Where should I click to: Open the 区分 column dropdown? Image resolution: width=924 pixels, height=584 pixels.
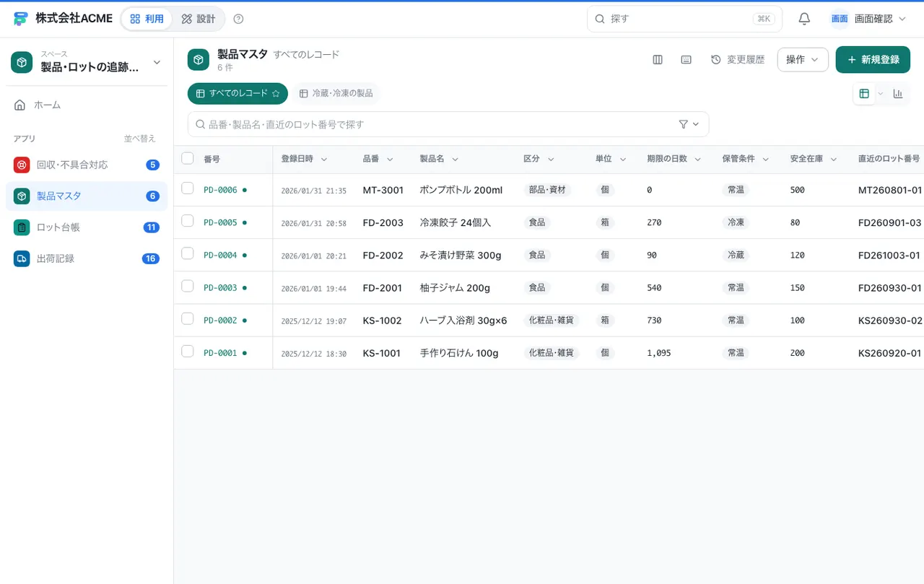pos(551,160)
